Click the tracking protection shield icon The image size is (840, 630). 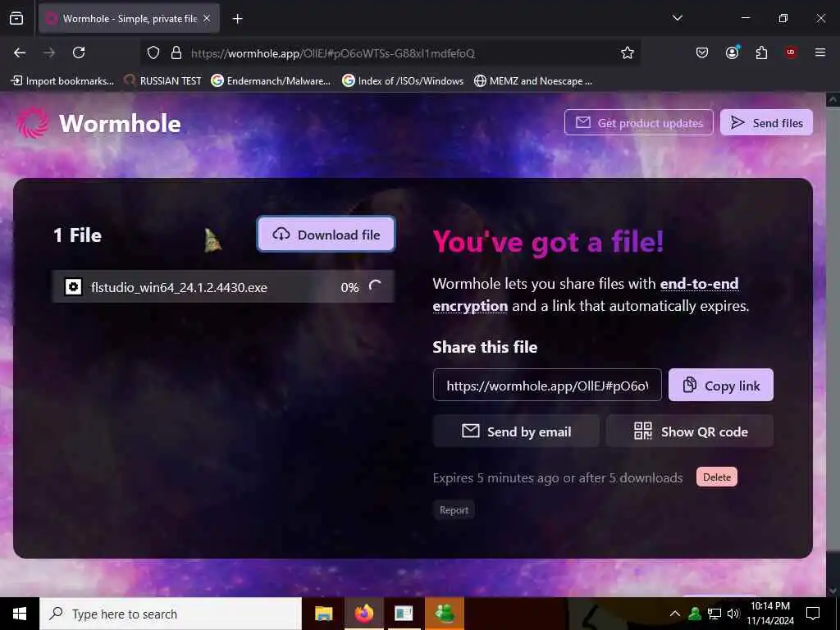153,53
